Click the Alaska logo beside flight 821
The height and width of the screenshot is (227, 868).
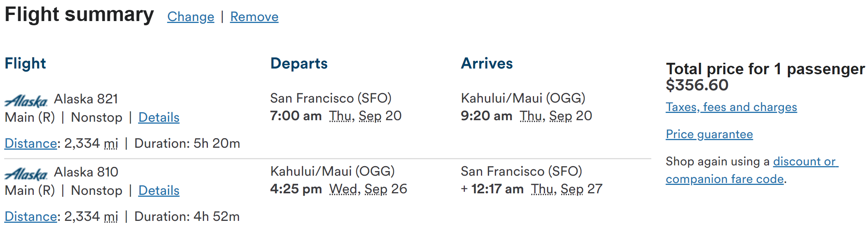pos(26,101)
